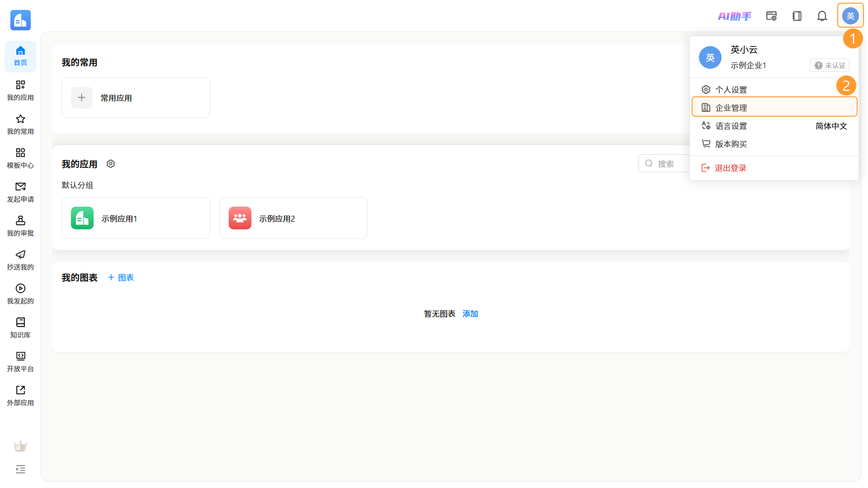Click the crown icon at sidebar bottom
Image resolution: width=868 pixels, height=488 pixels.
point(20,446)
